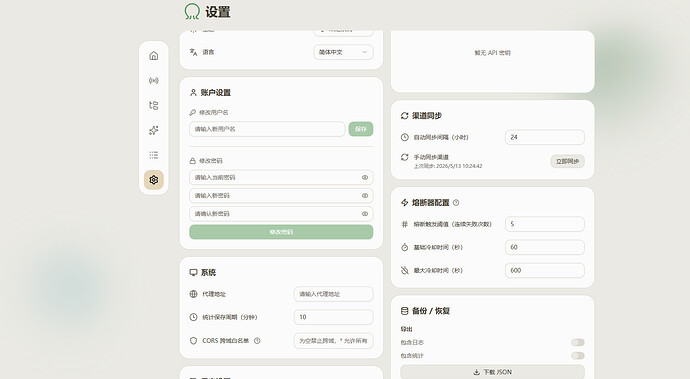Click the refresh icon beside 手动同步渠道

(x=404, y=157)
